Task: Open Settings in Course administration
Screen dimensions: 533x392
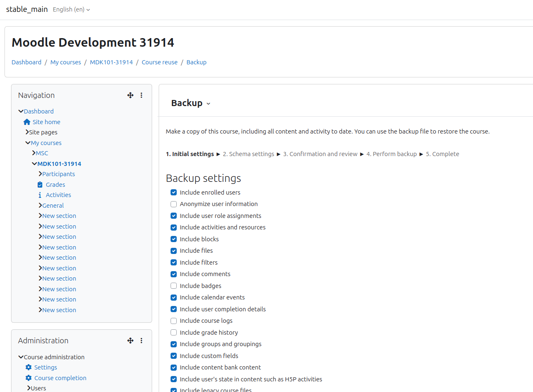Action: [x=46, y=367]
